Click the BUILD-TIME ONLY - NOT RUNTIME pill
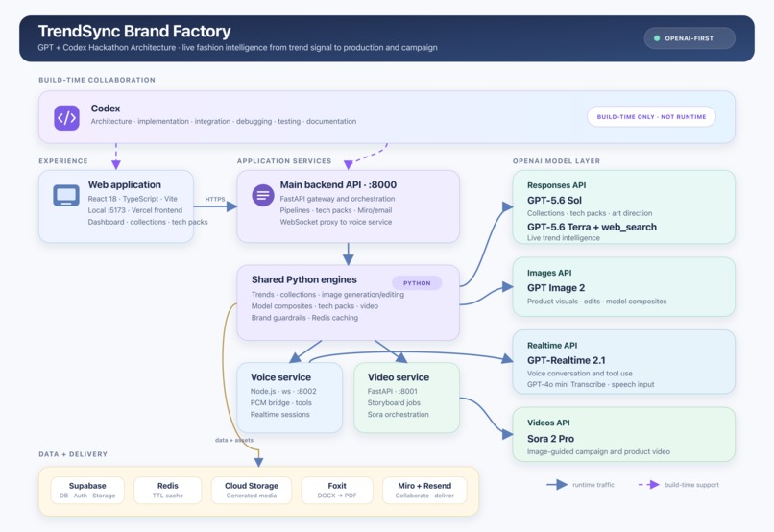The image size is (774, 532). click(651, 117)
